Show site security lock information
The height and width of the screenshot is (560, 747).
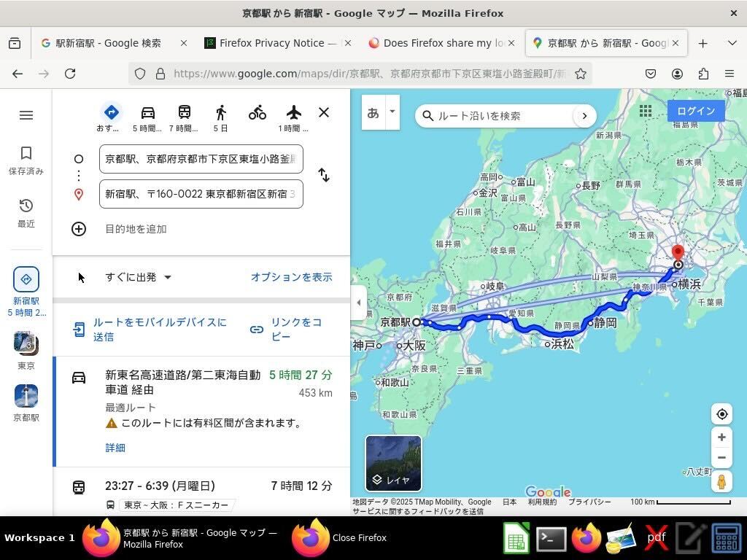tap(160, 74)
